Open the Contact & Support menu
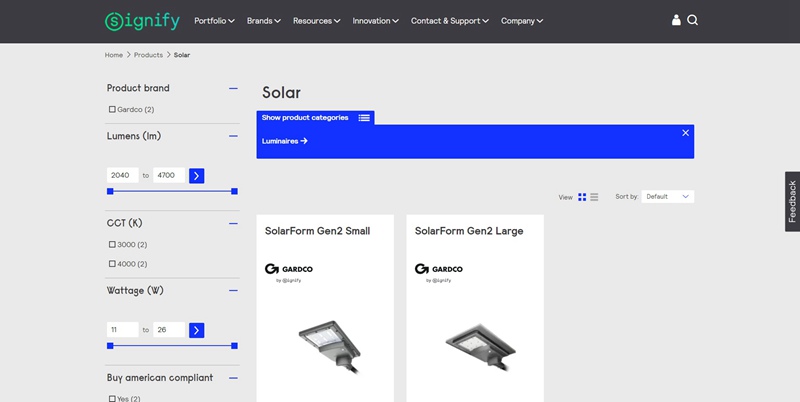Image resolution: width=800 pixels, height=402 pixels. coord(449,21)
